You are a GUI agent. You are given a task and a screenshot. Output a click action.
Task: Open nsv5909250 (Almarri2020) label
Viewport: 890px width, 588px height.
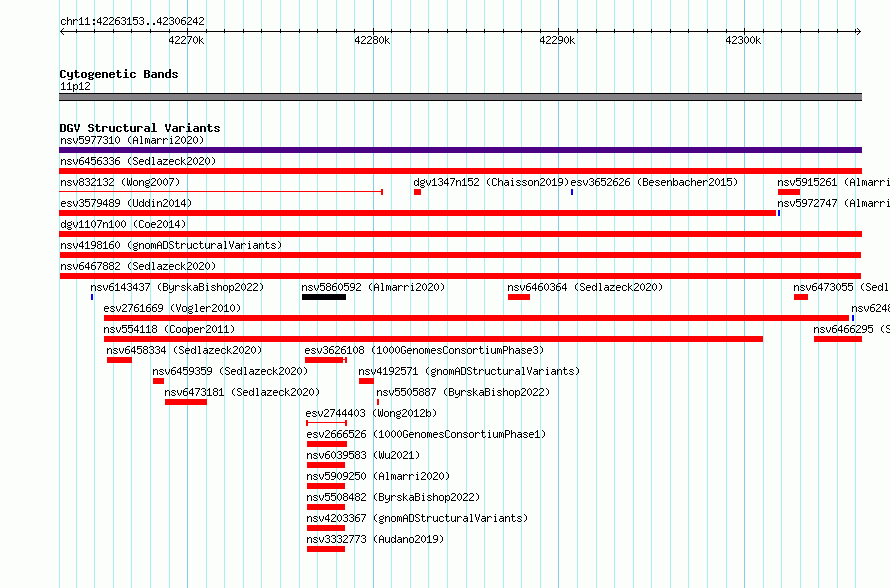pos(378,476)
